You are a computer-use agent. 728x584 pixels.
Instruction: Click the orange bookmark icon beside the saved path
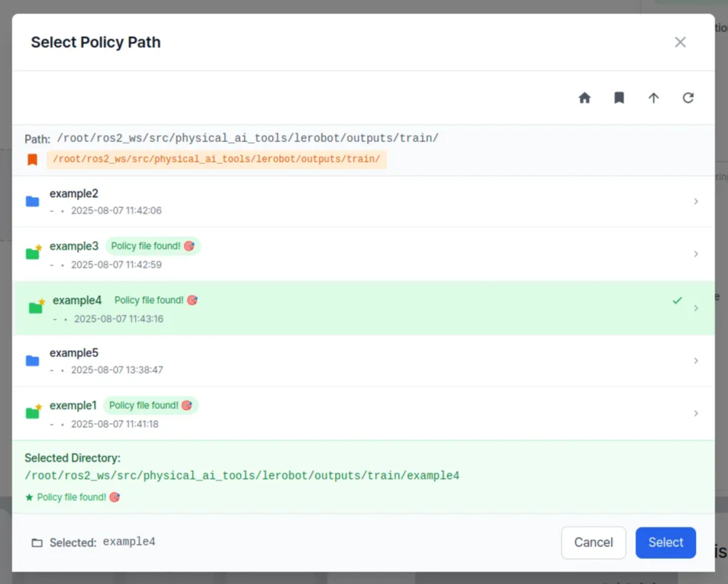[x=31, y=159]
